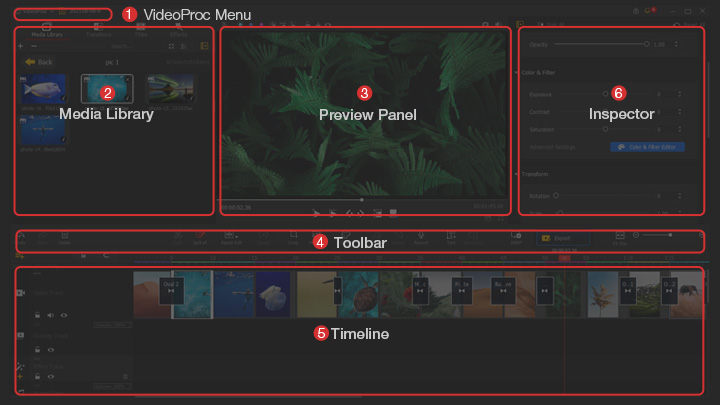
Task: Switch to the Titles tab
Action: 141,31
